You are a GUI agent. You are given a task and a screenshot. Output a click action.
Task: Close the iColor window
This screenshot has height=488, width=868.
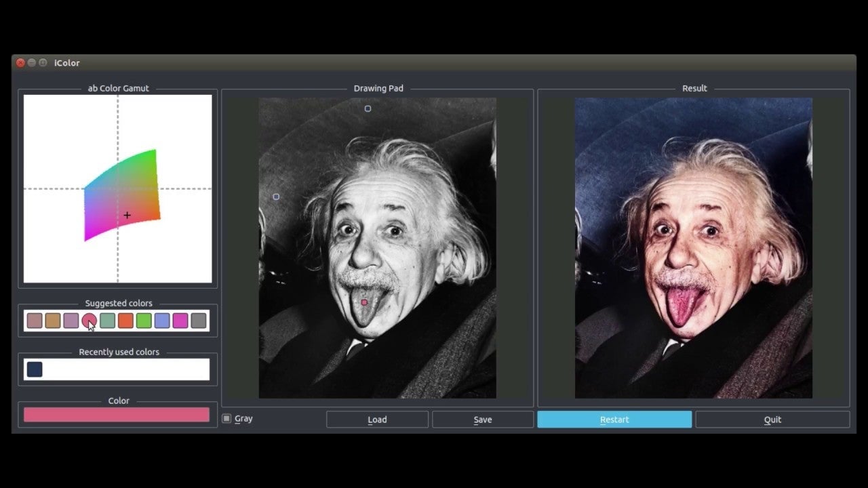[20, 62]
